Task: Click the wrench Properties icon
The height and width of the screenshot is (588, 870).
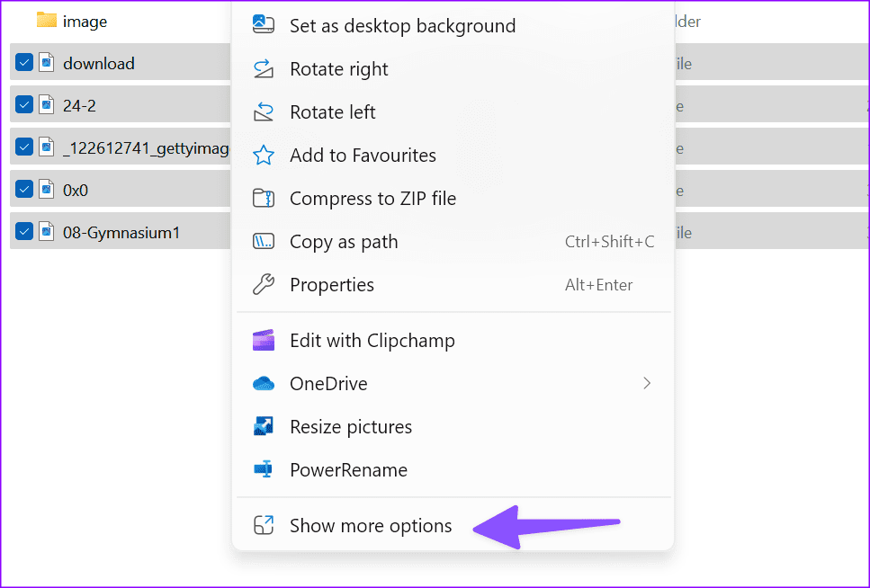Action: click(x=263, y=284)
